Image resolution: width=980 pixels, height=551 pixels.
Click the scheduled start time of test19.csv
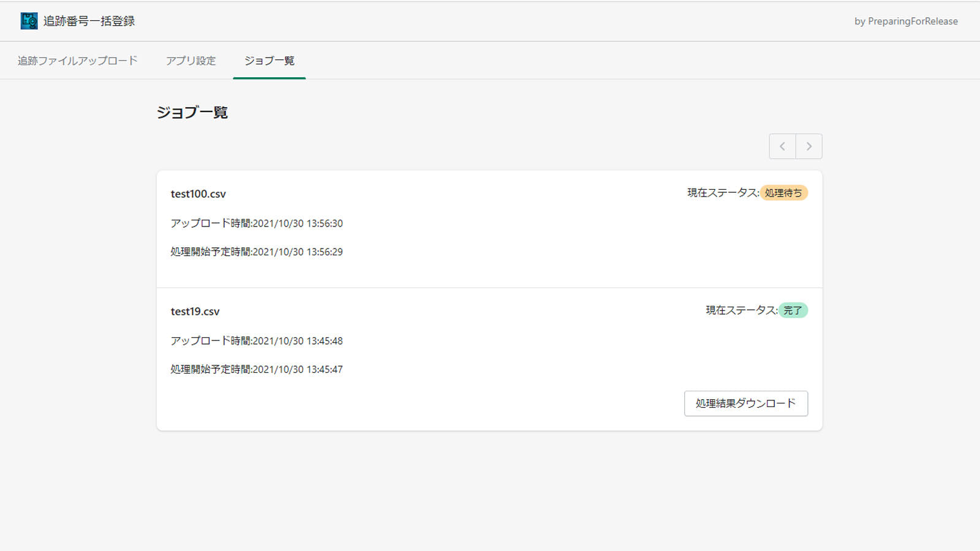(257, 369)
